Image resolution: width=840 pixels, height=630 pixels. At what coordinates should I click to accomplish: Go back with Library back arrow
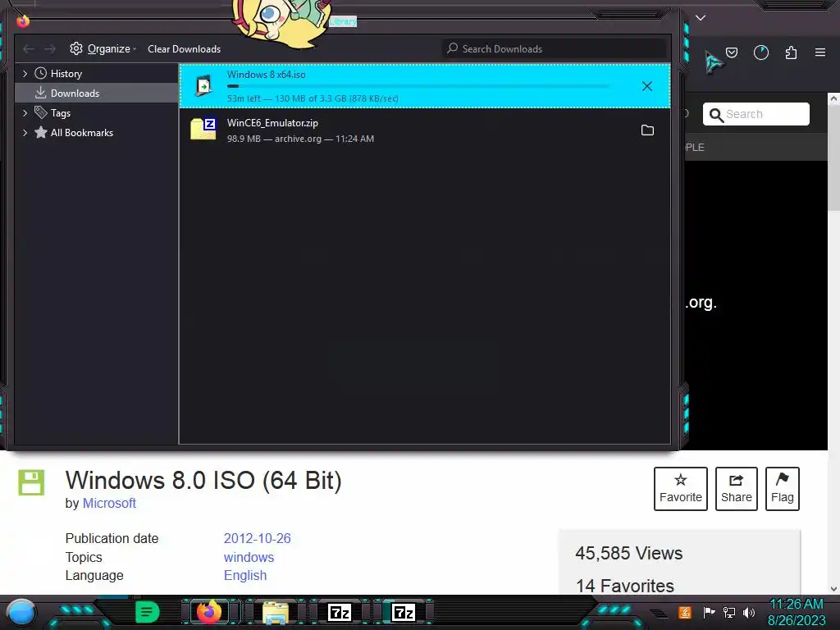point(29,48)
